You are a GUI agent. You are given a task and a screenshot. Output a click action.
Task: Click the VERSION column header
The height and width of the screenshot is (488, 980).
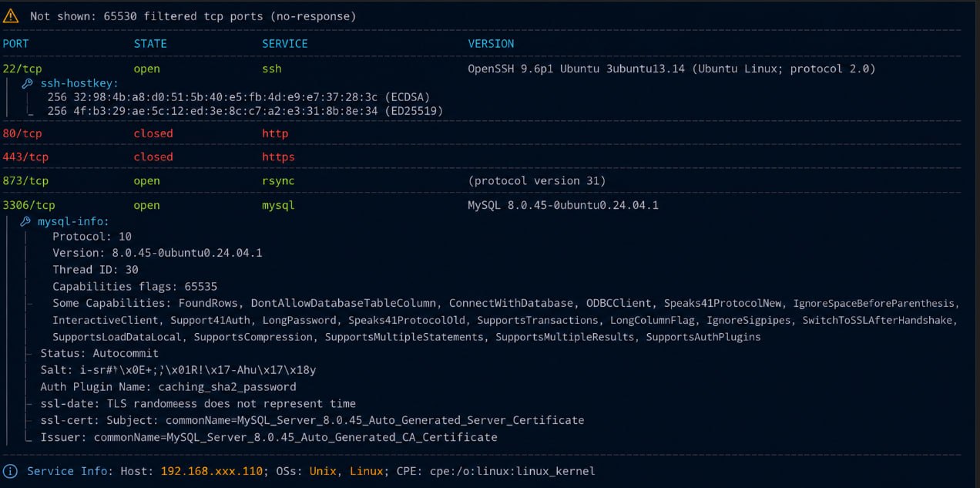pyautogui.click(x=491, y=44)
